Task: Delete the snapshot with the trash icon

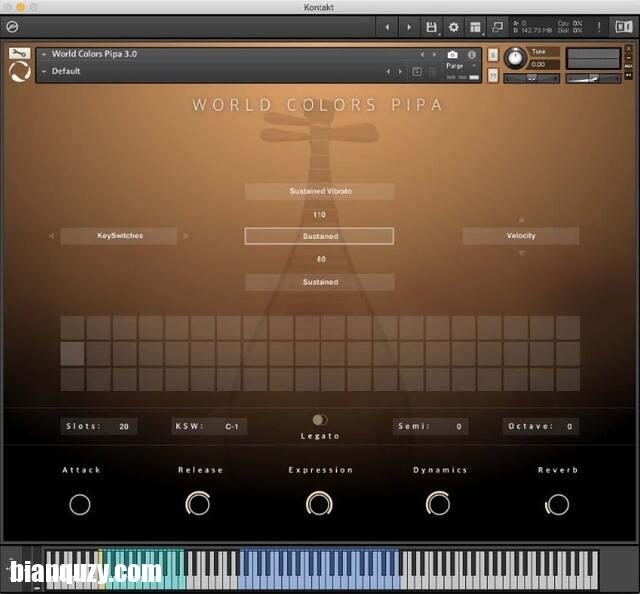Action: (432, 72)
